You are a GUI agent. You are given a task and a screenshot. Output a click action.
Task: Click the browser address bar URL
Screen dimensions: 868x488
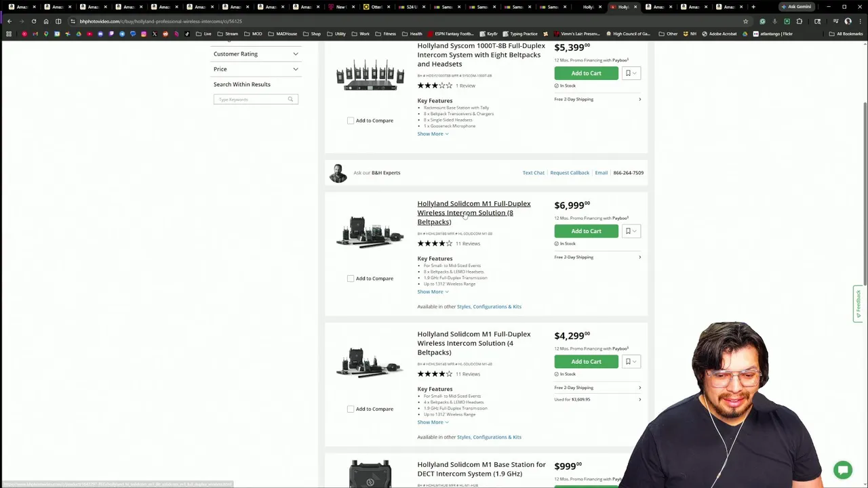click(161, 21)
